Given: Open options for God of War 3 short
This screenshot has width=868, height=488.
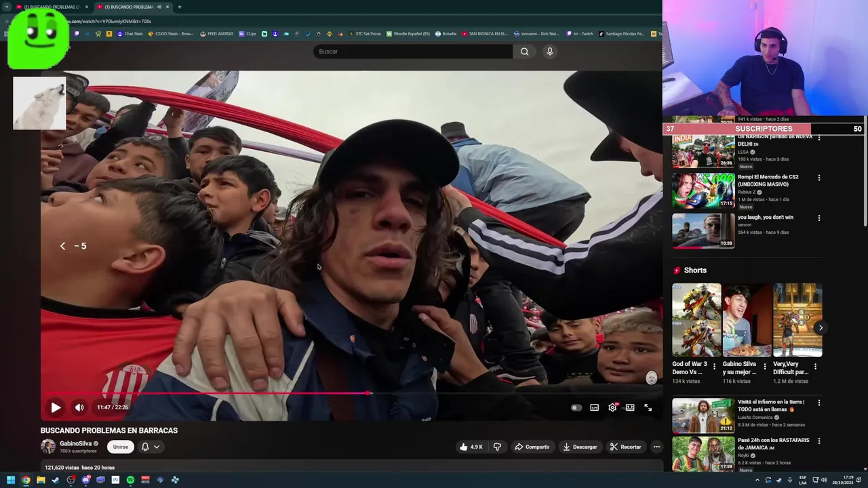Looking at the screenshot, I should click(714, 367).
